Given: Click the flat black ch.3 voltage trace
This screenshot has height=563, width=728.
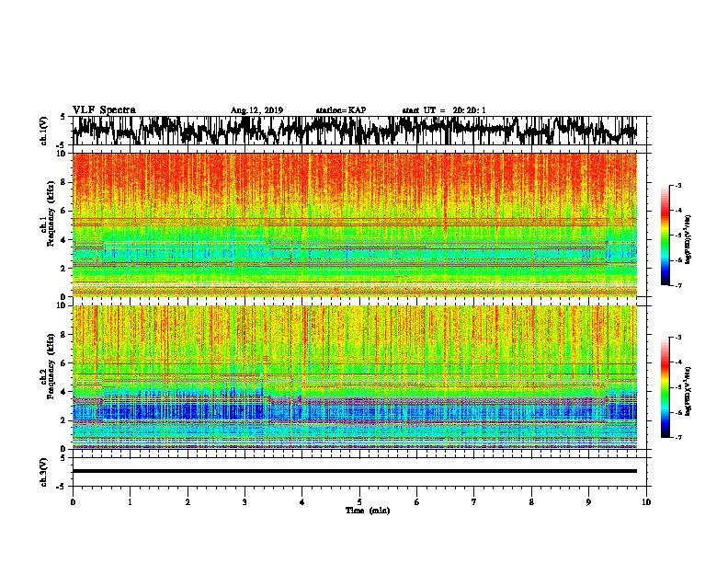Looking at the screenshot, I should [x=355, y=471].
